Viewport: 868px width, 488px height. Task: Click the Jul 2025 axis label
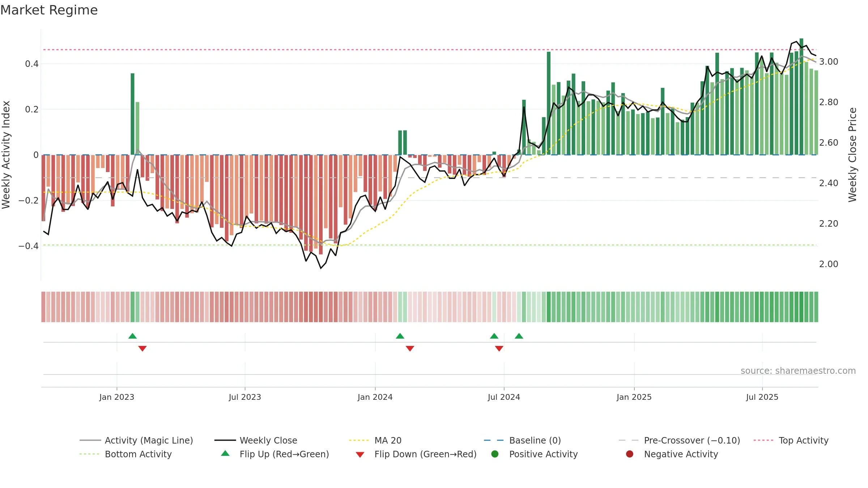tap(762, 397)
